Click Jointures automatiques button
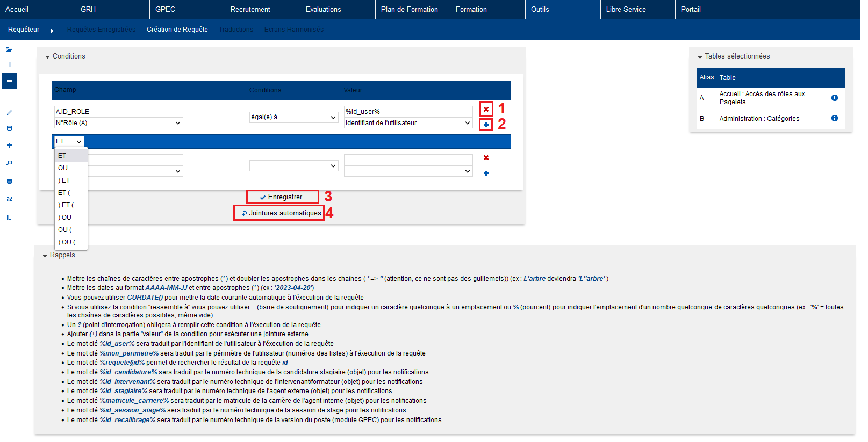 279,213
